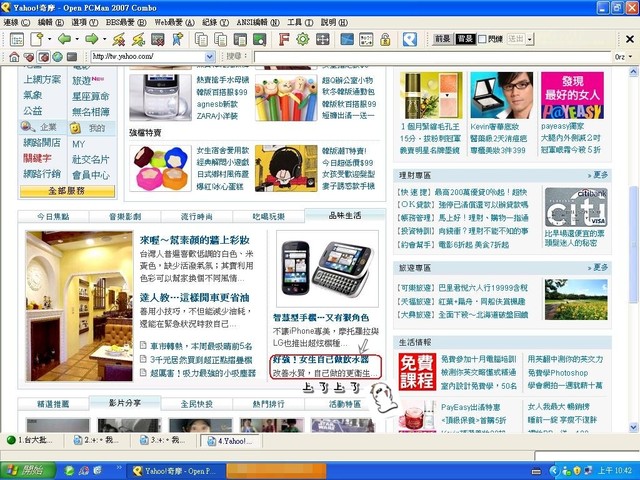640x480 pixels.
Task: Open the 編輯 menu
Action: (x=51, y=22)
